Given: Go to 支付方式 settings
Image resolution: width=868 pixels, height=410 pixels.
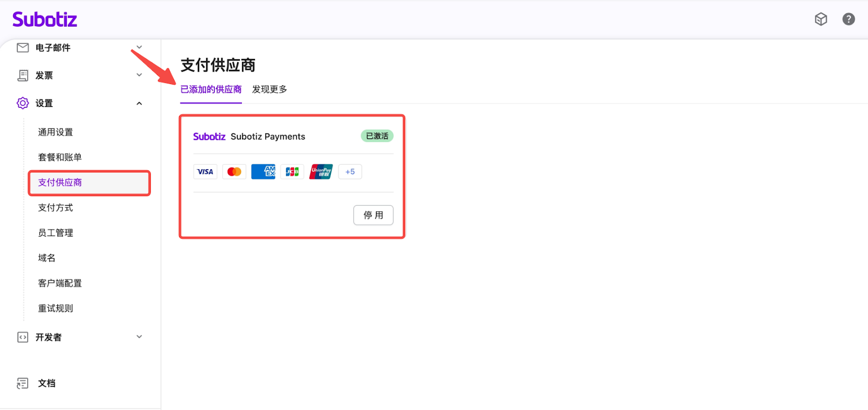Looking at the screenshot, I should point(55,208).
